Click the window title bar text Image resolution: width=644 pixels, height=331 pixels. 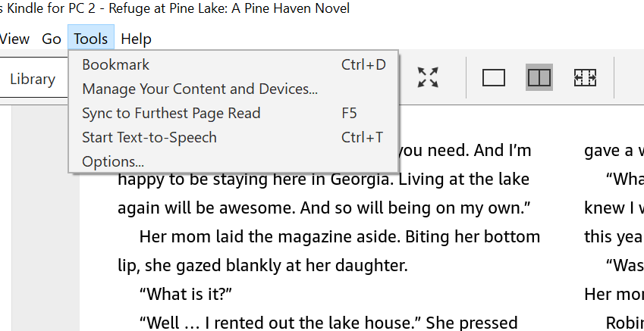tap(174, 9)
